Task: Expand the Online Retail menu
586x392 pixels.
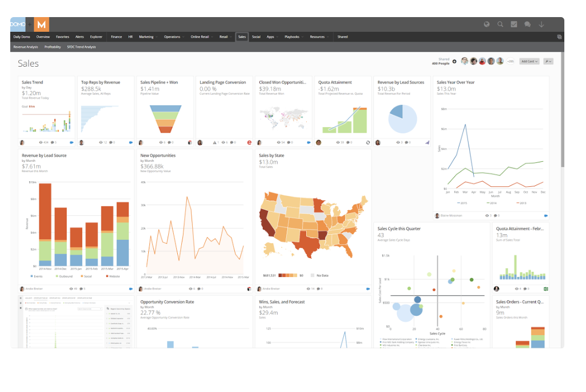Action: 202,37
